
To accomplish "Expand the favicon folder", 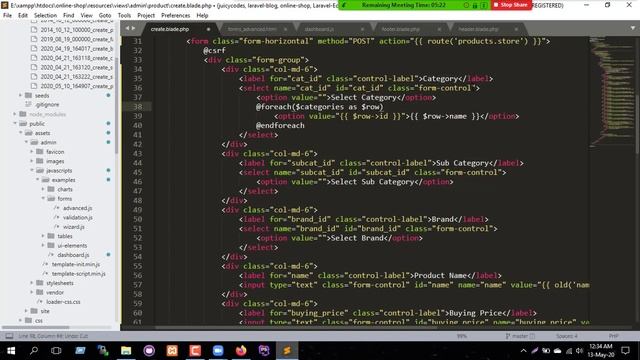I will click(x=32, y=151).
